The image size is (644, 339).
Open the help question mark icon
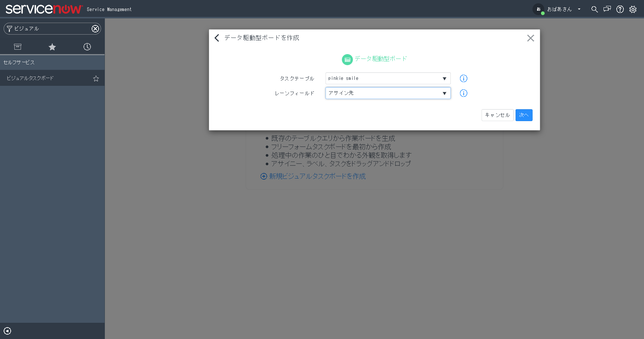620,9
